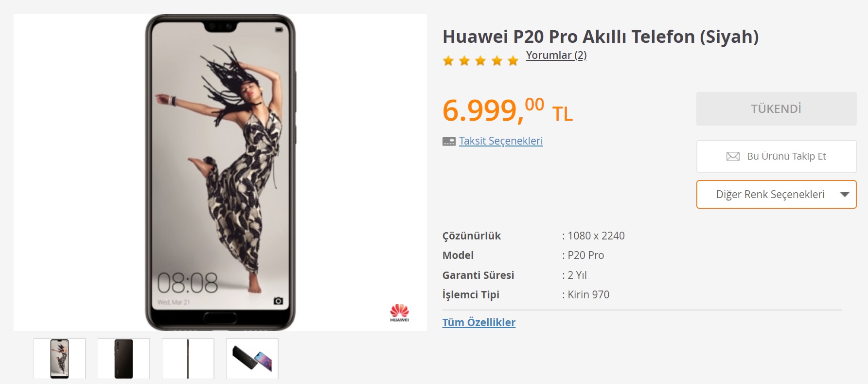Click the Huawei logo on product image
Screen dimensions: 868x384
399,313
